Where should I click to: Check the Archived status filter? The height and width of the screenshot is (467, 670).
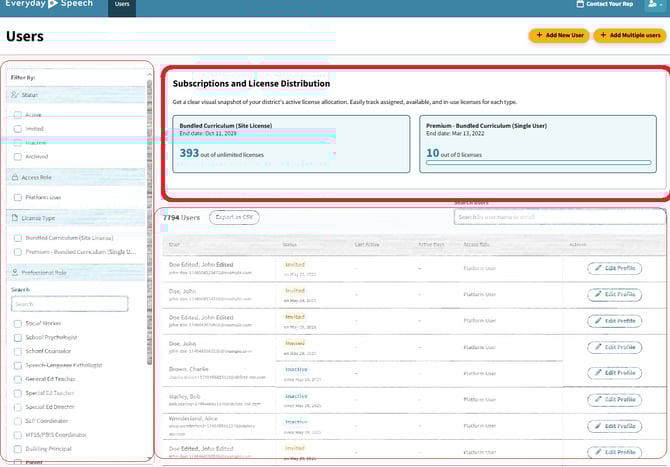(x=18, y=156)
